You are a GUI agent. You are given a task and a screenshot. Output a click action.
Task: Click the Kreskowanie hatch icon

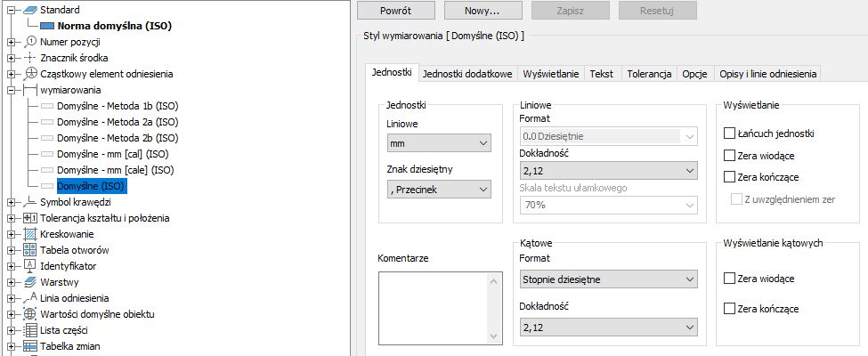[x=30, y=234]
